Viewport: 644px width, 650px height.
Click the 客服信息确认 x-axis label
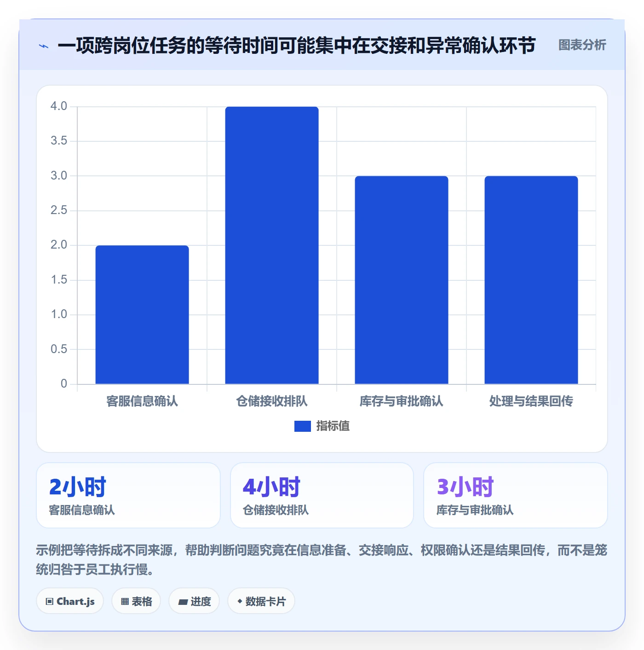[x=142, y=401]
